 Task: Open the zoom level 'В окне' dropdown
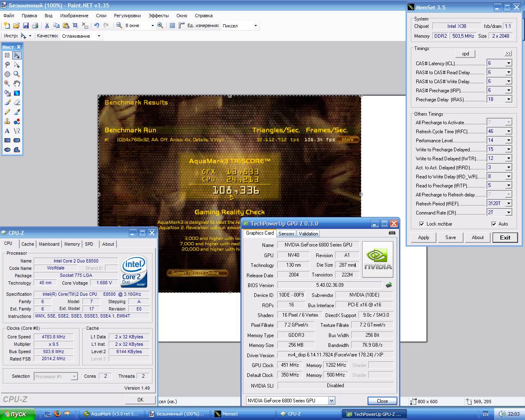pos(153,25)
